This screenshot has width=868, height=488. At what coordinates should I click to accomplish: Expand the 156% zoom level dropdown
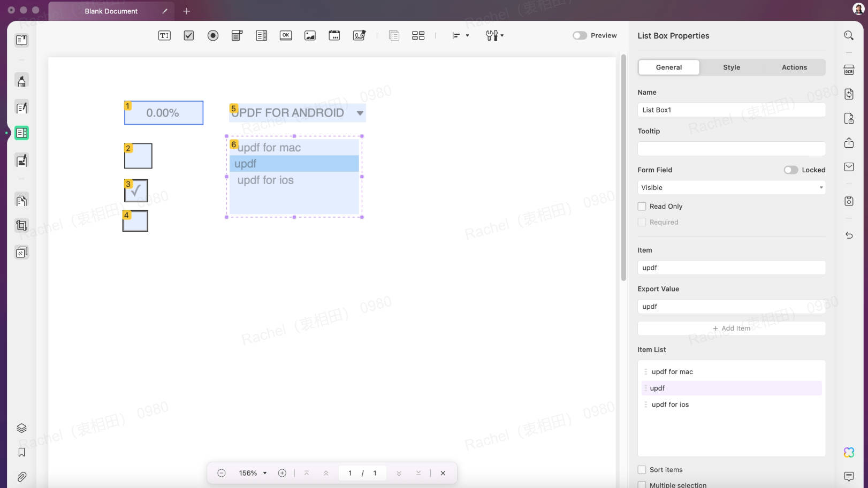coord(253,473)
